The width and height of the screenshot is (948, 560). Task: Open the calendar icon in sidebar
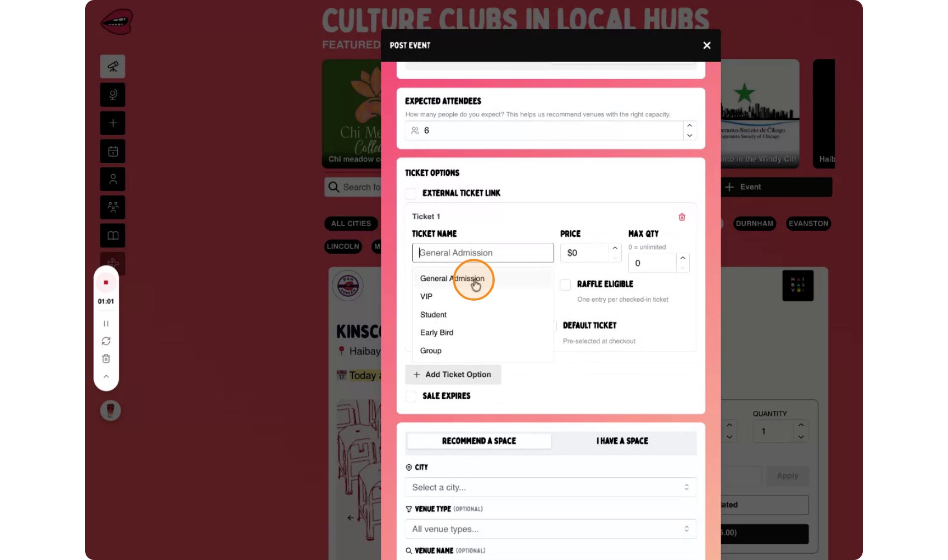[x=113, y=151]
